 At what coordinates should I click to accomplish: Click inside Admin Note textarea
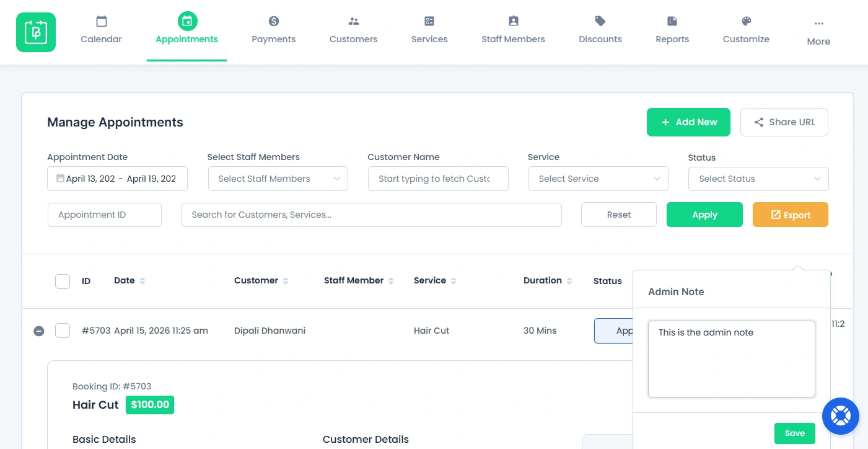click(x=732, y=359)
